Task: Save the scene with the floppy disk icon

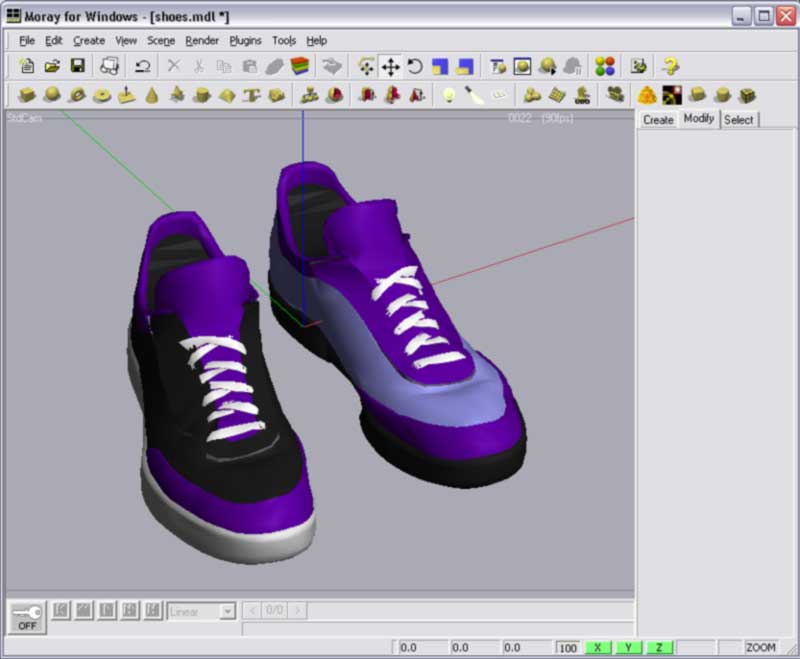Action: [76, 67]
